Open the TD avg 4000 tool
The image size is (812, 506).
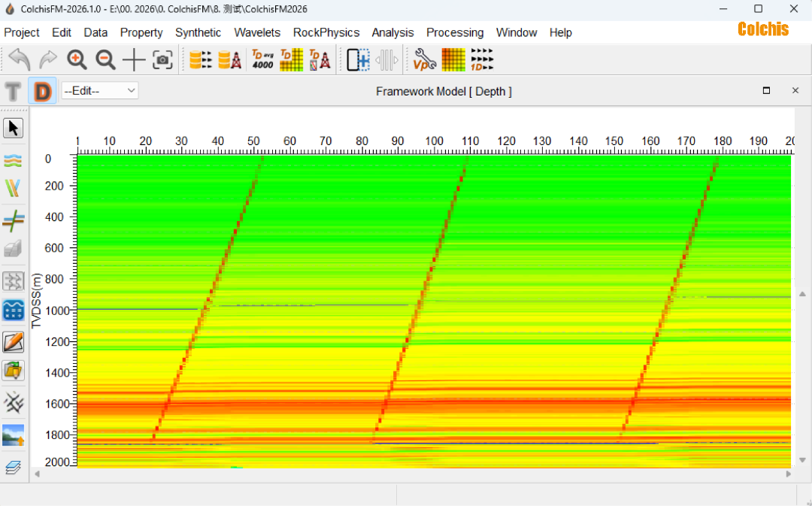[262, 60]
